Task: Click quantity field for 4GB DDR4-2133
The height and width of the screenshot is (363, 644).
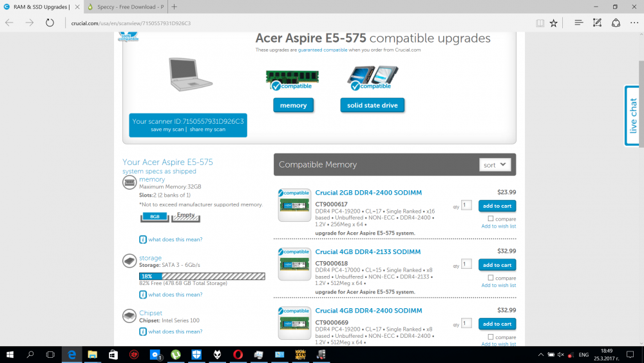Action: tap(466, 264)
